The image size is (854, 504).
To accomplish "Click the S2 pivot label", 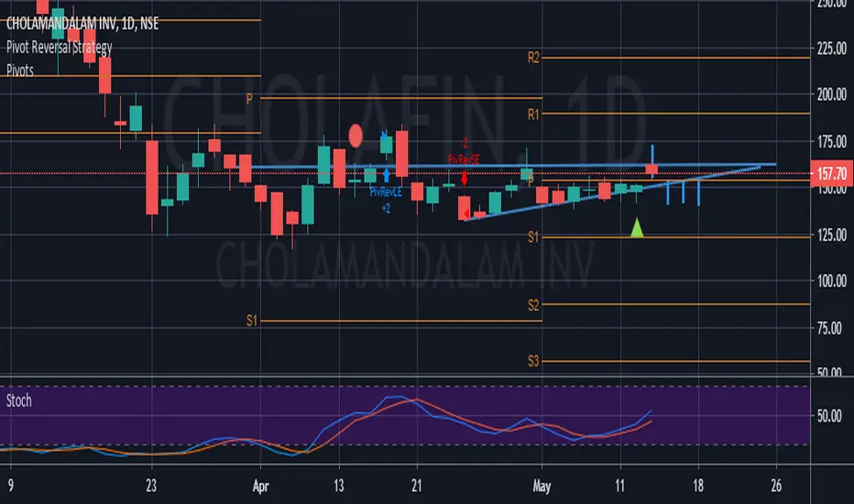I will tap(533, 305).
